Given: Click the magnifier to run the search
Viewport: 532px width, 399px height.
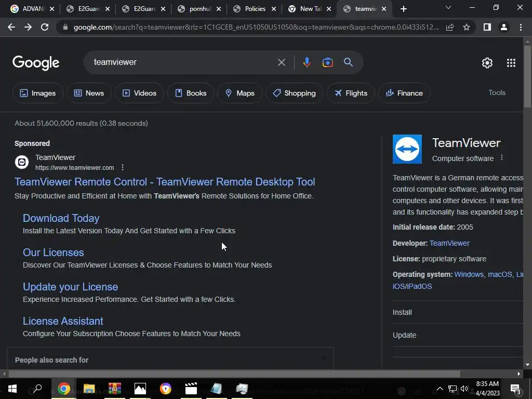Looking at the screenshot, I should [348, 62].
